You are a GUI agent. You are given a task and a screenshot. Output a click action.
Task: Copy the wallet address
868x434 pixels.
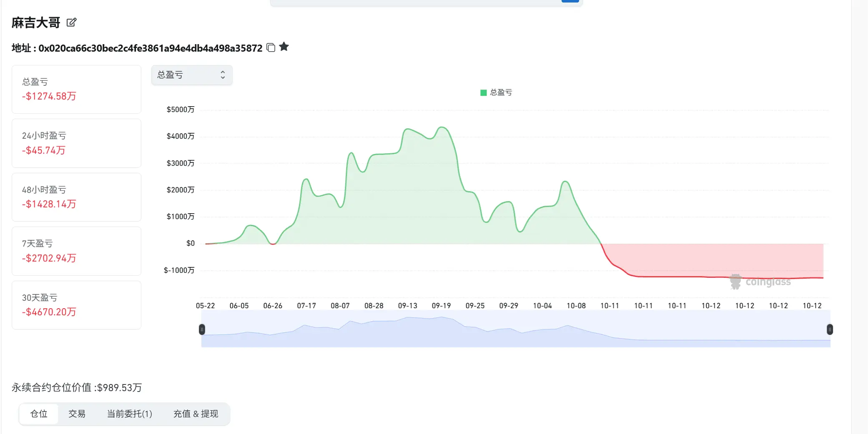click(271, 47)
